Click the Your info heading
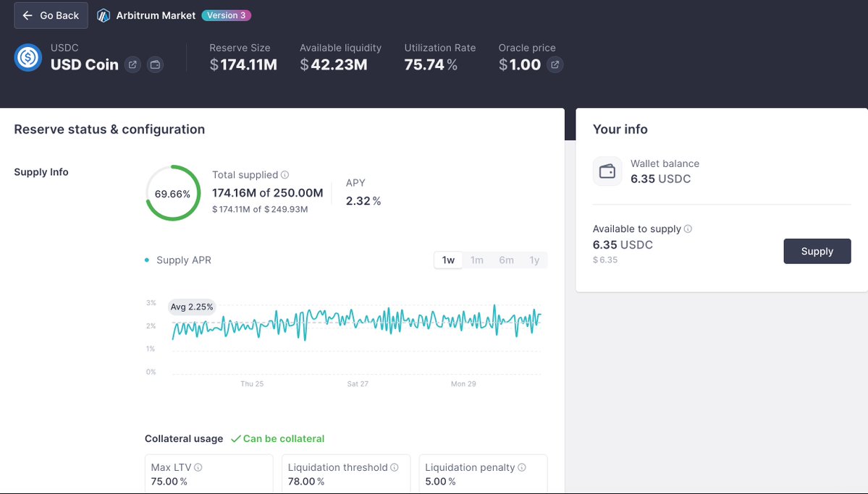The height and width of the screenshot is (494, 868). 620,129
